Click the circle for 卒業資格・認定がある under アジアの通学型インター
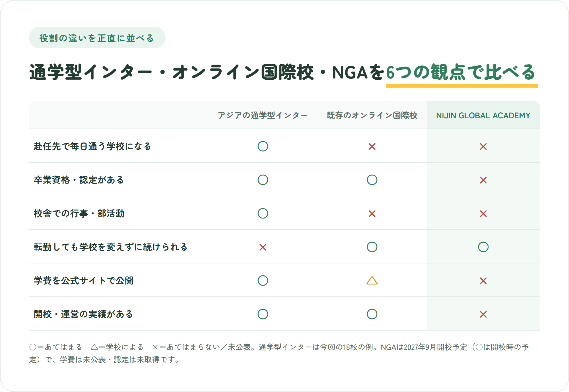The image size is (569, 392). click(x=263, y=180)
